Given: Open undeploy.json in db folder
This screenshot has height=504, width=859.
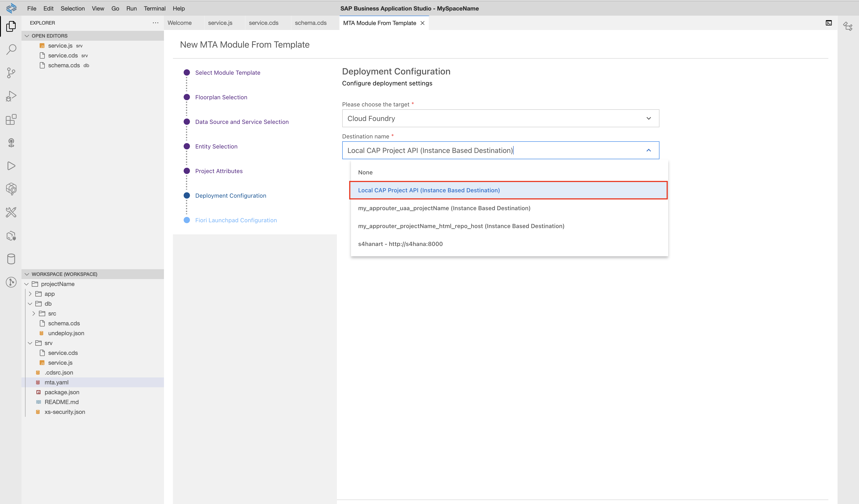Looking at the screenshot, I should pyautogui.click(x=93, y=333).
